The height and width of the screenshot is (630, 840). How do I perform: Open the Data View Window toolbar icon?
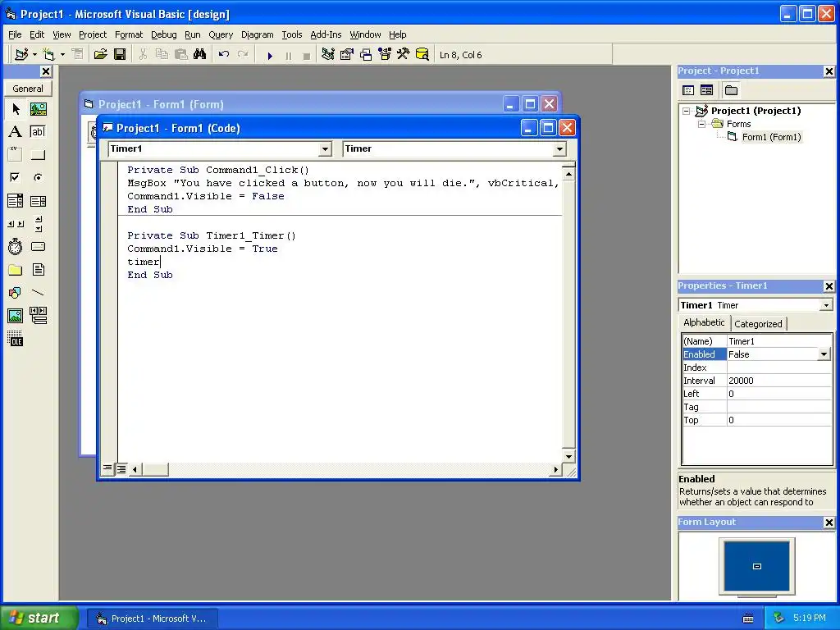click(422, 55)
